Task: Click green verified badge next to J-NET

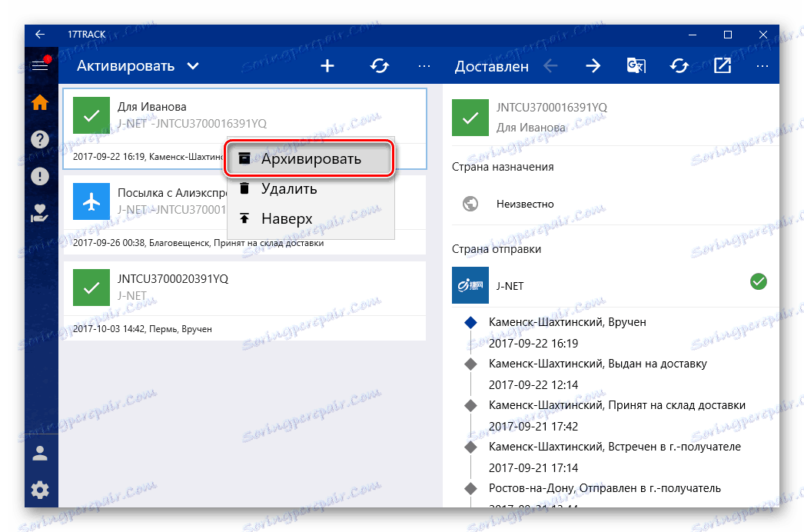Action: click(759, 281)
